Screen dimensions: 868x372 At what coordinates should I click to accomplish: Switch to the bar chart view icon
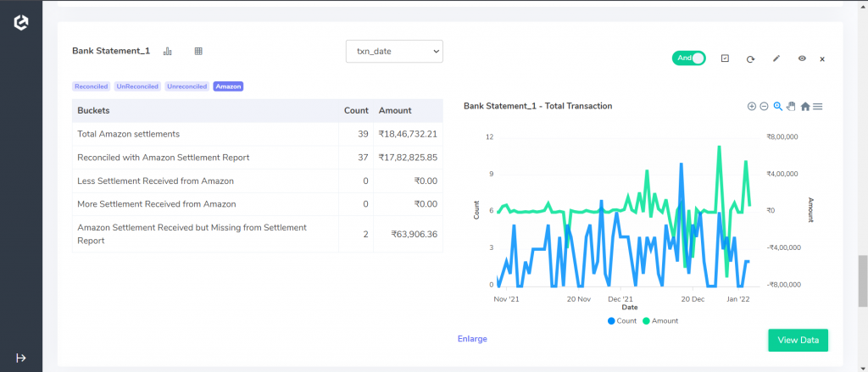[168, 51]
